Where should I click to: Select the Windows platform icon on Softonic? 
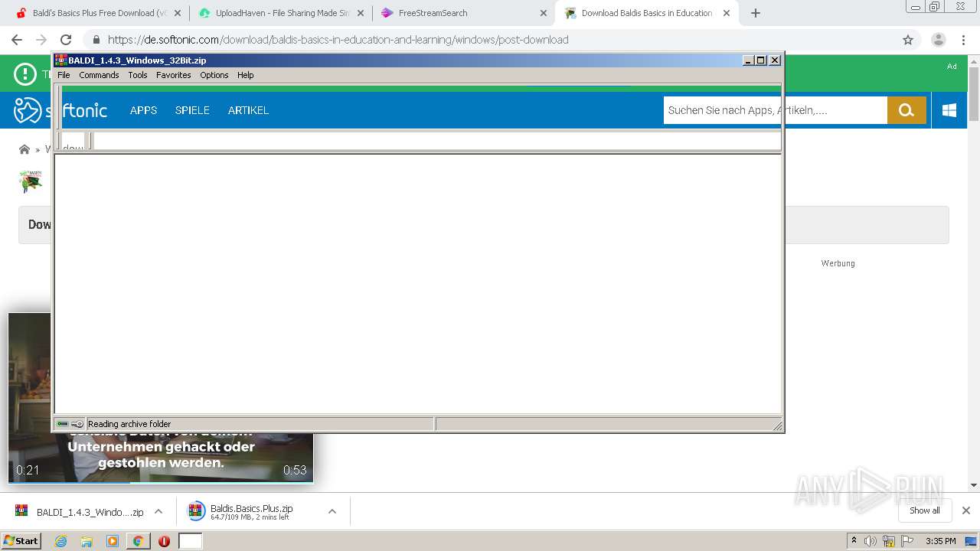click(949, 110)
